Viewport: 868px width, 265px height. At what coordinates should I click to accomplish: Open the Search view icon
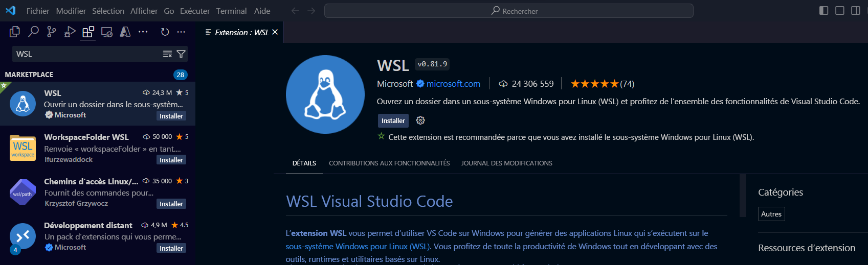[x=33, y=32]
